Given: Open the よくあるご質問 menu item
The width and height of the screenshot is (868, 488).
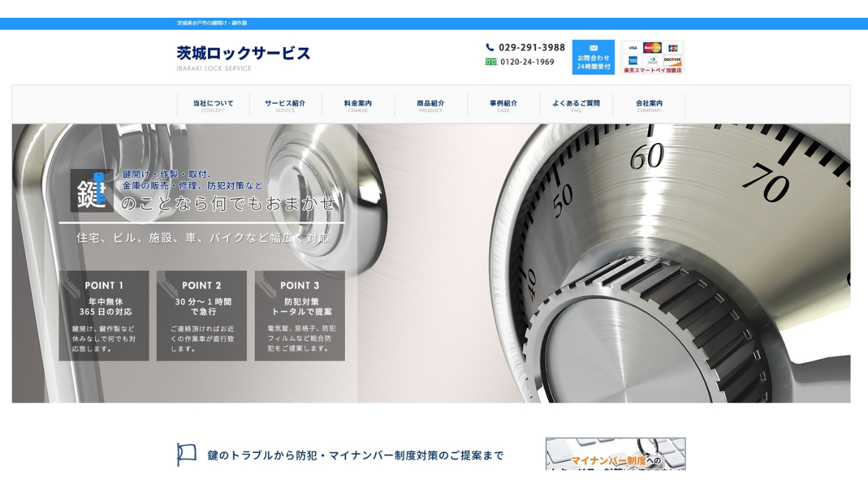Looking at the screenshot, I should coord(576,105).
